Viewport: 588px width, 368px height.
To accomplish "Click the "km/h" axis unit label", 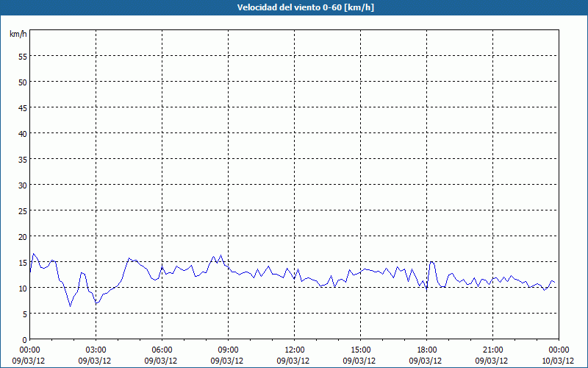I will [x=18, y=34].
